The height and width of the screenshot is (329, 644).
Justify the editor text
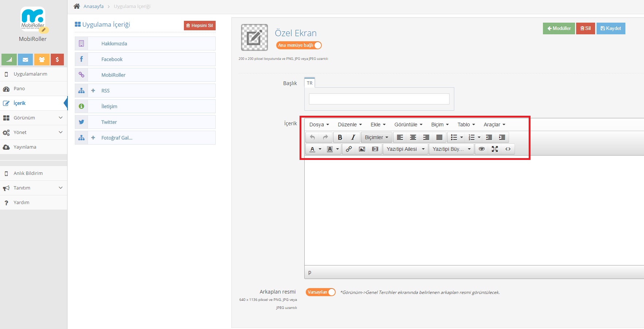439,137
